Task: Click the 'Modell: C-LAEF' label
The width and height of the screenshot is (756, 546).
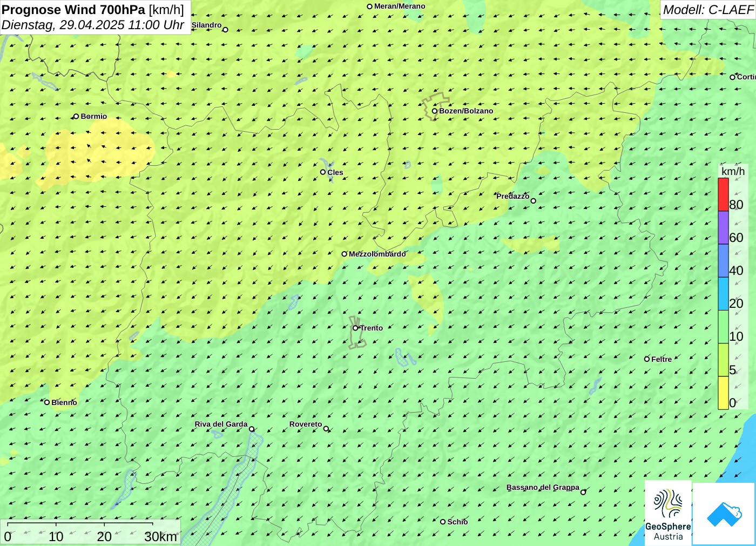Action: tap(708, 10)
